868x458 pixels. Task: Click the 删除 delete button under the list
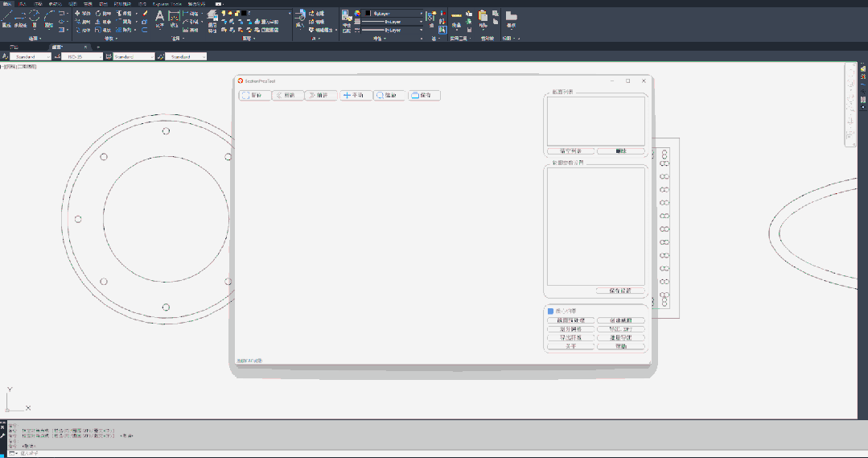coord(620,151)
